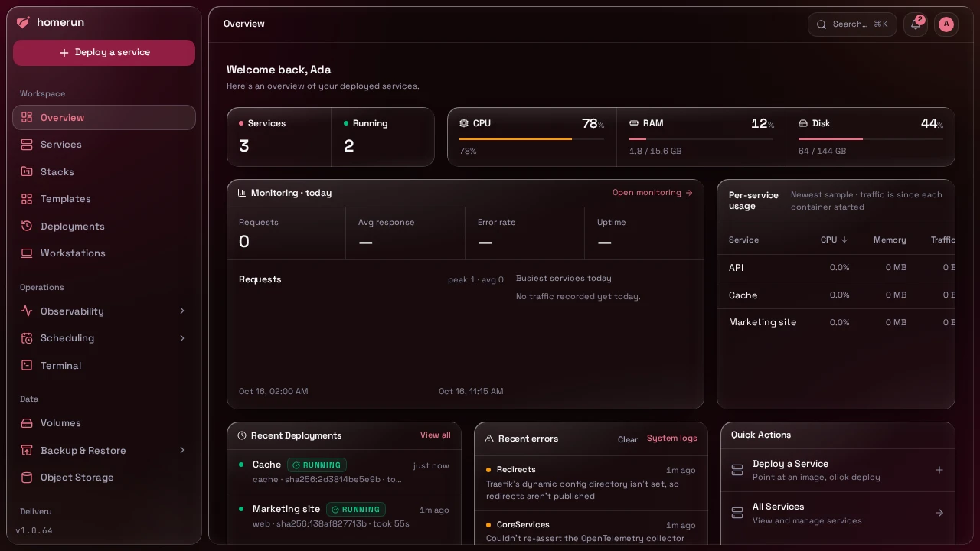
Task: Click the Volumes sidebar icon
Action: click(x=27, y=423)
